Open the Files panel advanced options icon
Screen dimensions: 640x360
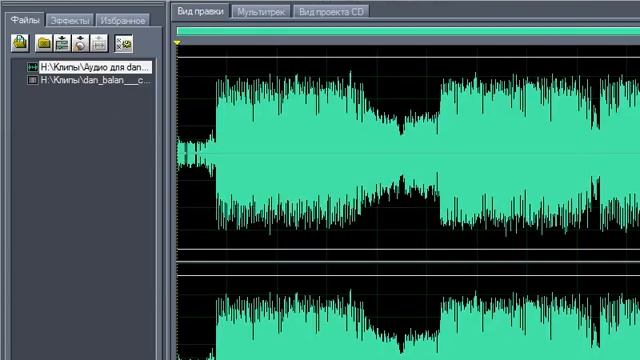124,43
